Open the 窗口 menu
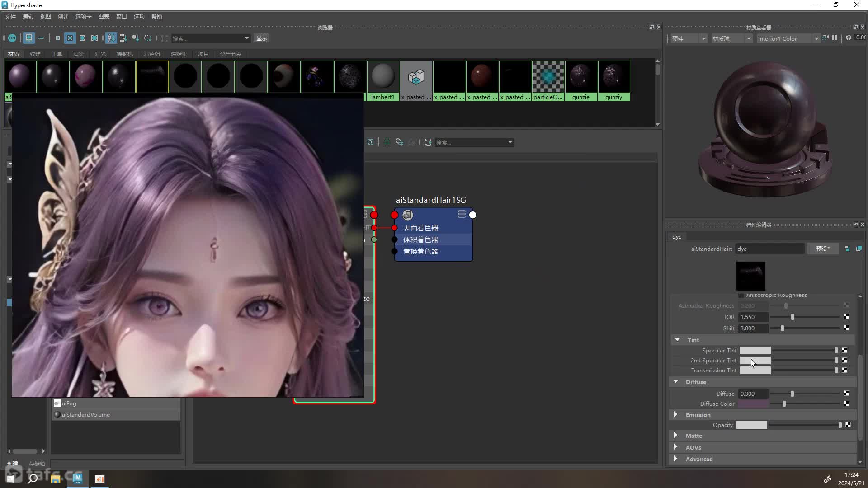 (122, 16)
